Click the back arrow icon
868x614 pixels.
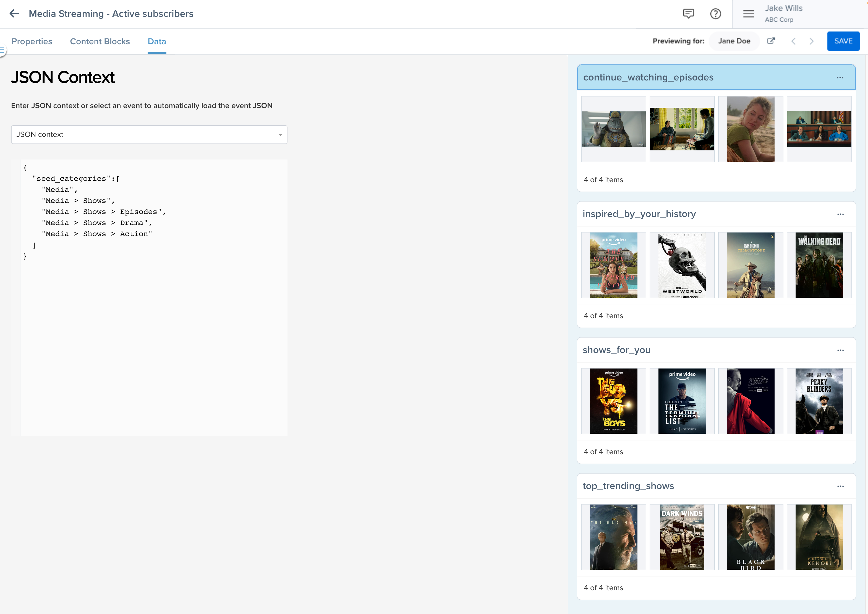[x=14, y=14]
